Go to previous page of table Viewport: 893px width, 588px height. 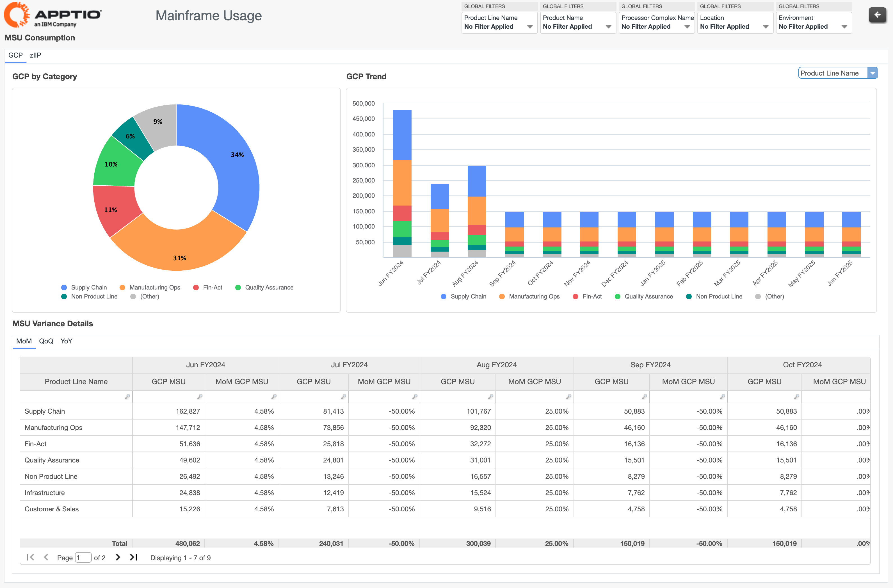pyautogui.click(x=46, y=557)
